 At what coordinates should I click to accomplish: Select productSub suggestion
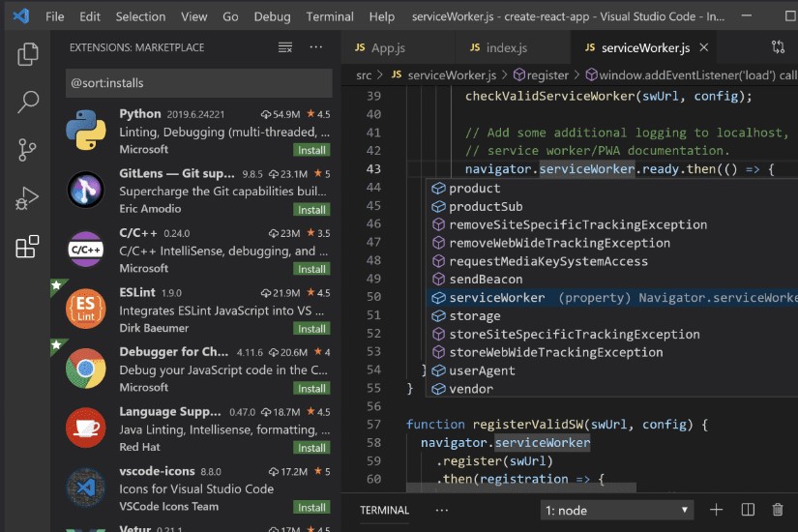pos(610,207)
